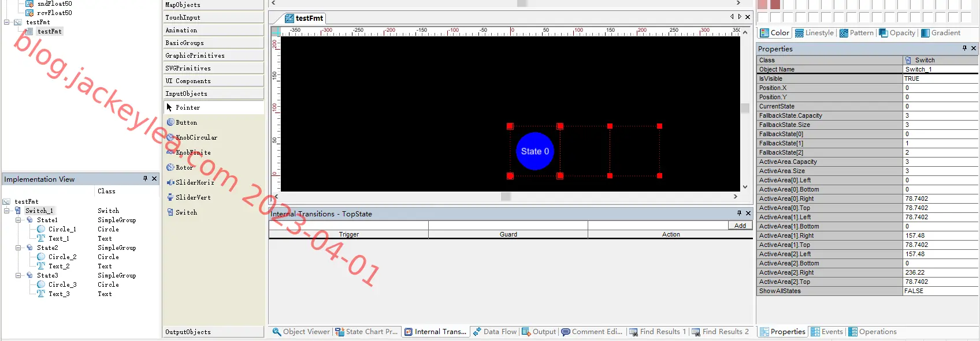Click the Trigger column header
The width and height of the screenshot is (980, 341).
click(348, 234)
